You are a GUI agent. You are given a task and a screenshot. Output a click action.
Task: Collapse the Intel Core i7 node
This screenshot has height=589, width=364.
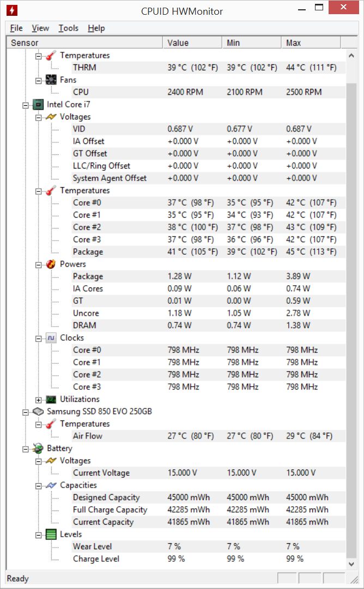(26, 105)
